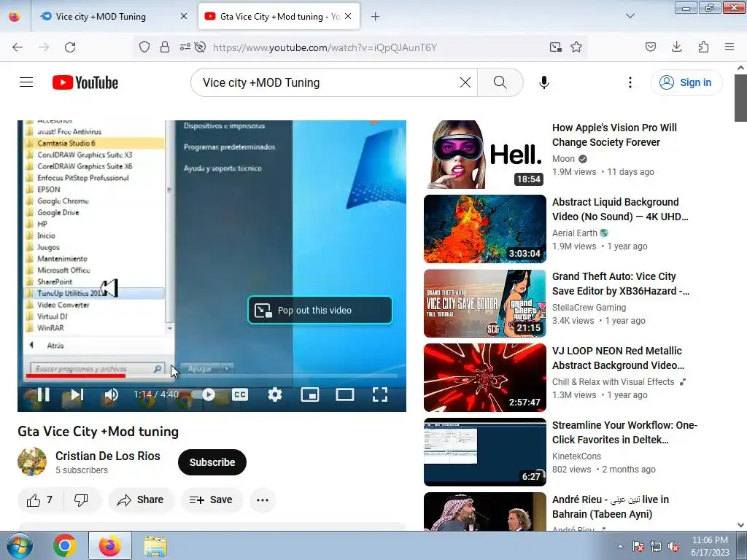Open StellaCrew Gaming channel link
The image size is (747, 560).
click(589, 308)
